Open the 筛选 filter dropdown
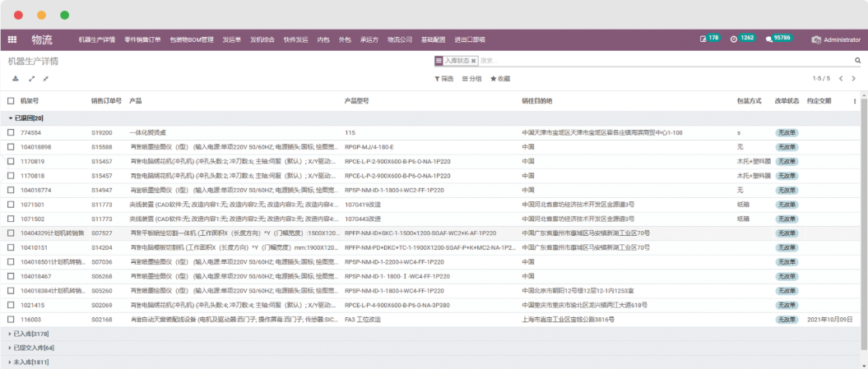Viewport: 868px width, 369px height. (443, 79)
